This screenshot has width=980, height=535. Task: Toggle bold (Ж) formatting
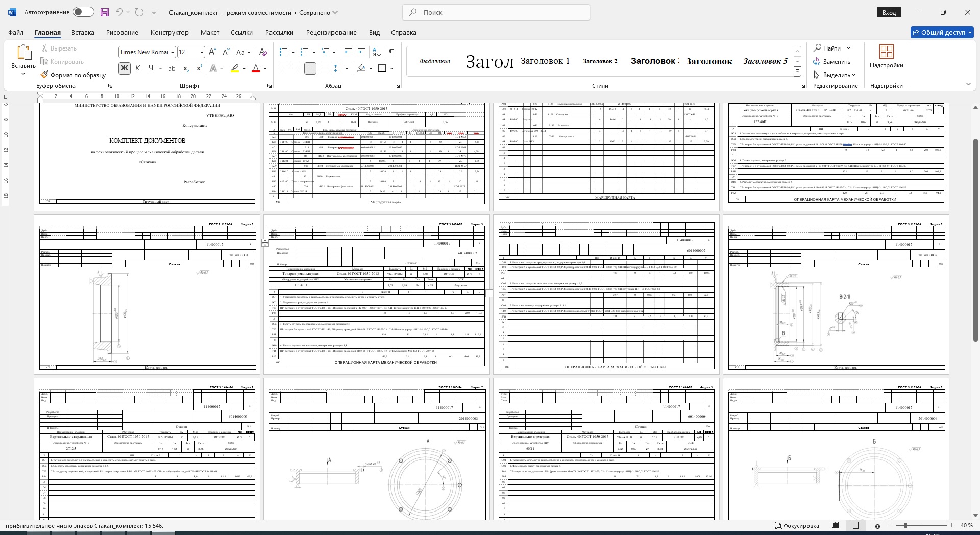[x=124, y=68]
